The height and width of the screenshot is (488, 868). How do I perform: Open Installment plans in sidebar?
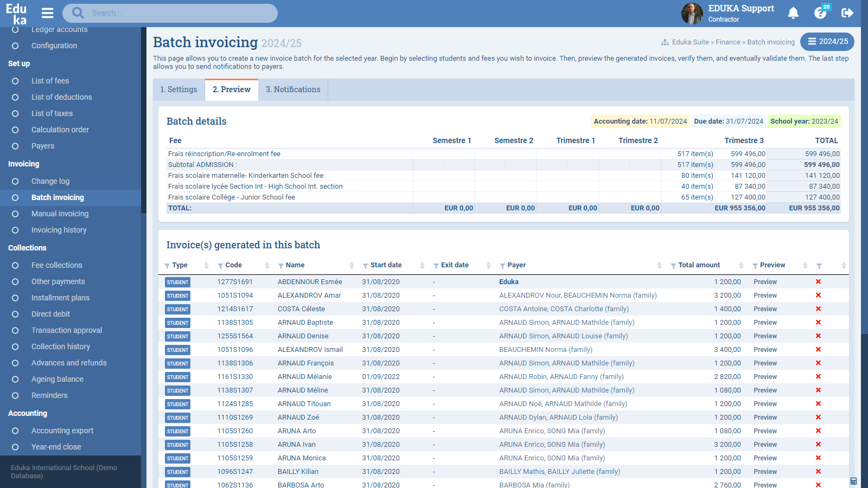60,298
